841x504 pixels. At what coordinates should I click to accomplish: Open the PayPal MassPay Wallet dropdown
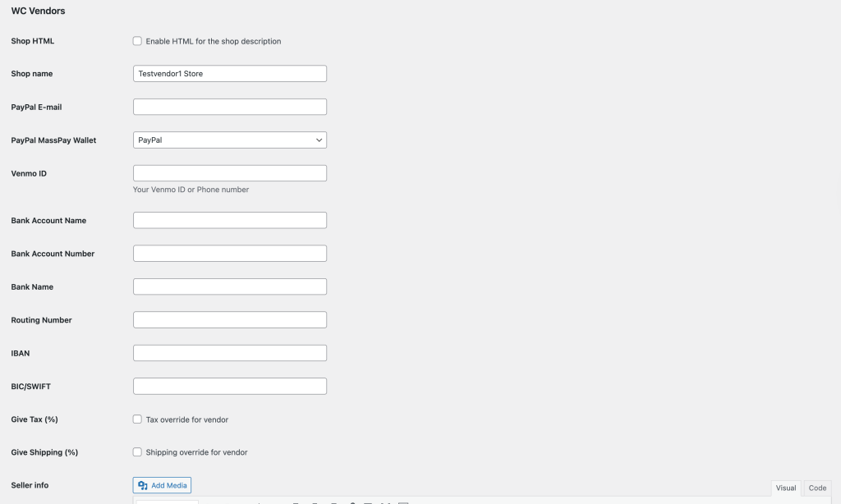[230, 140]
